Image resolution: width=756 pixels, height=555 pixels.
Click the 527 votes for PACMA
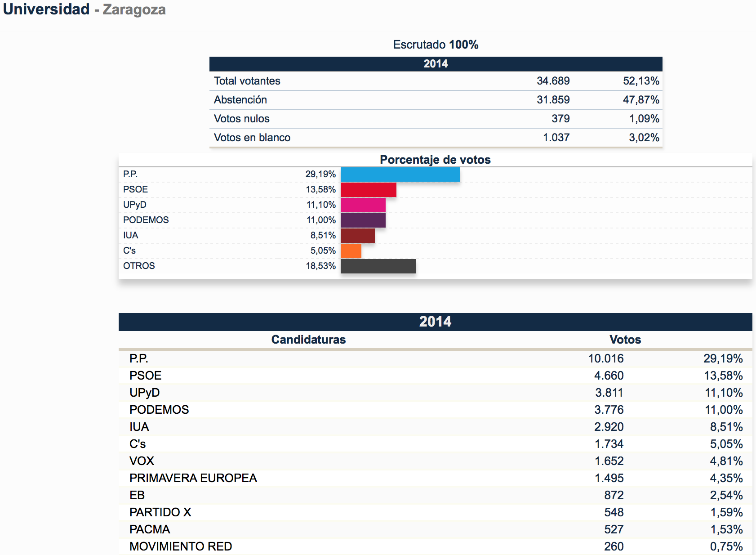point(614,529)
